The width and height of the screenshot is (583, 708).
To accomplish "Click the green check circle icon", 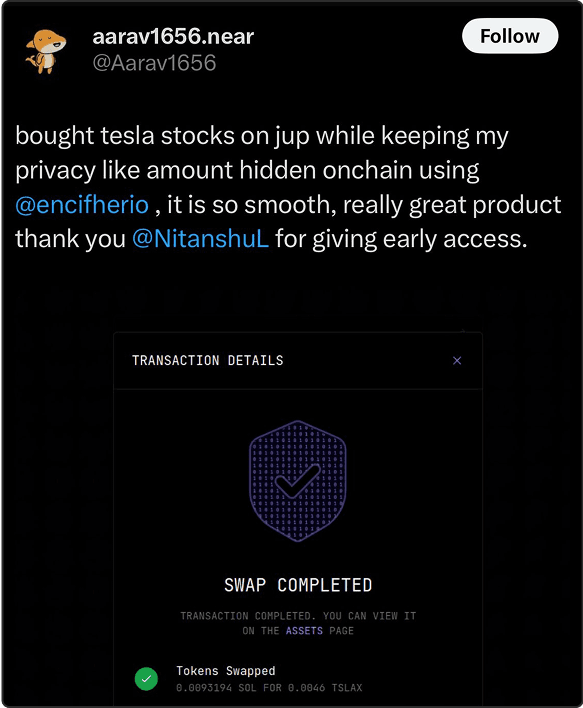I will [x=146, y=678].
